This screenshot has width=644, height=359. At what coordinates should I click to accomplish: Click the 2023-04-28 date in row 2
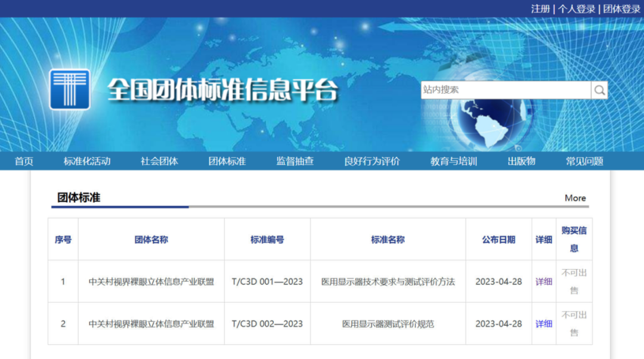(499, 324)
